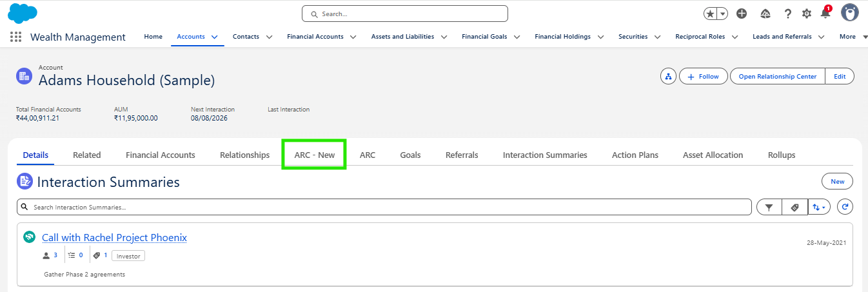Click the Trailhead guidance icon
Screen dimensions: 868x292
pyautogui.click(x=765, y=14)
